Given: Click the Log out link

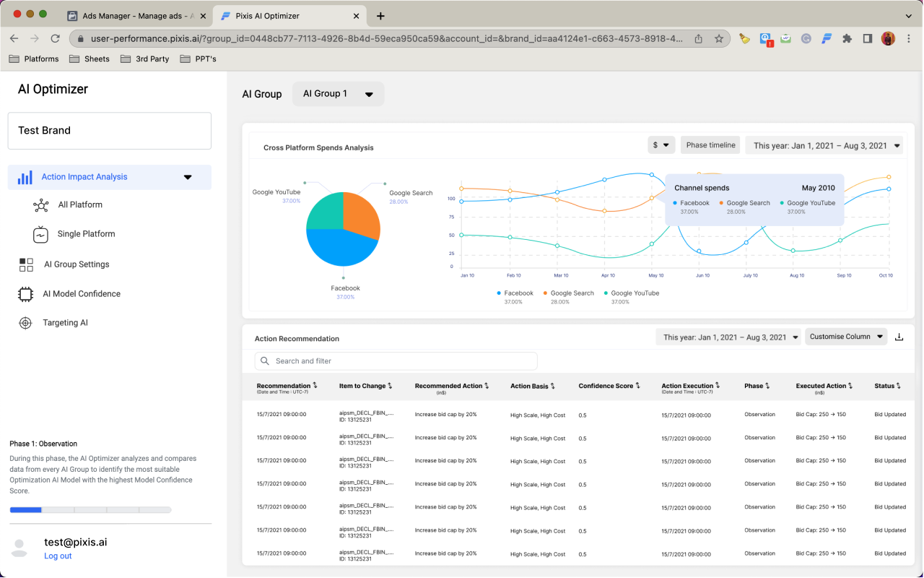Looking at the screenshot, I should (58, 556).
